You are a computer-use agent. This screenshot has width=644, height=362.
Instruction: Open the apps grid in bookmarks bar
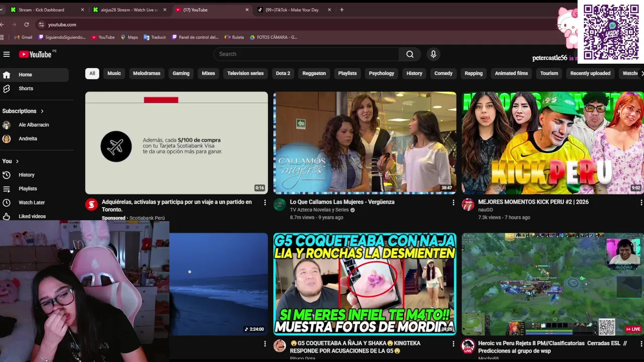[x=3, y=37]
